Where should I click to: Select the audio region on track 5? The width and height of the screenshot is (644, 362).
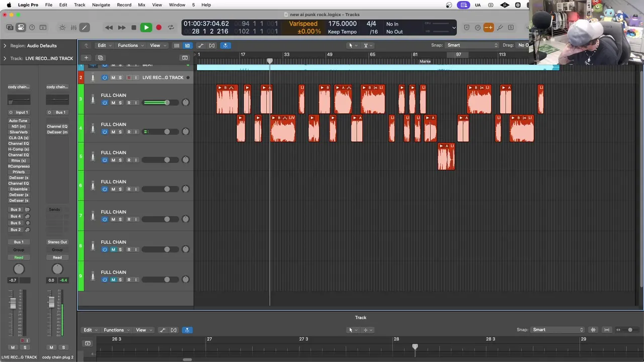[x=446, y=157]
